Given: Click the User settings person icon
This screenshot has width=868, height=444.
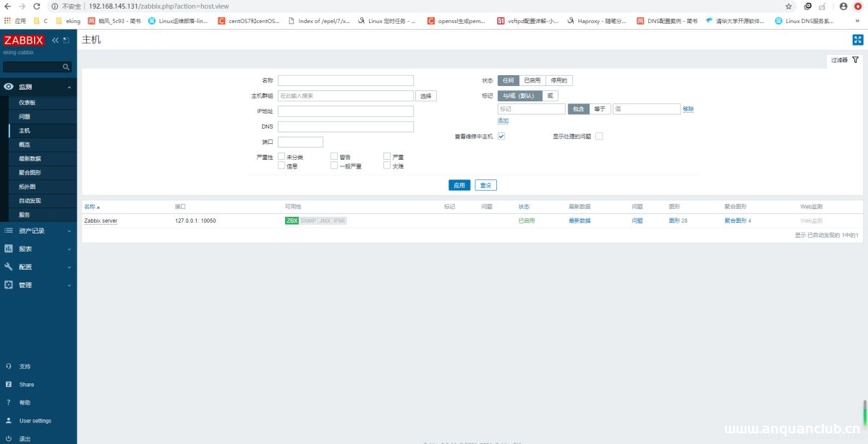Looking at the screenshot, I should (x=9, y=420).
